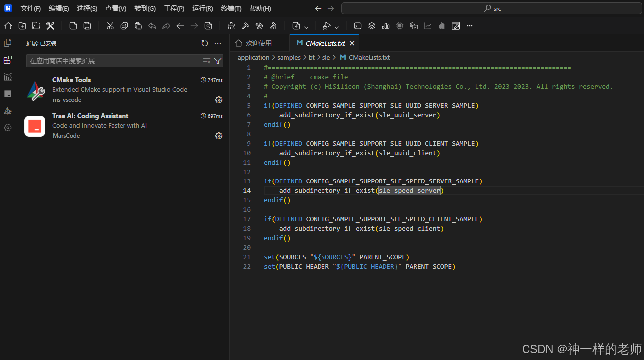Close the CMakeLists.txt tab

(352, 43)
